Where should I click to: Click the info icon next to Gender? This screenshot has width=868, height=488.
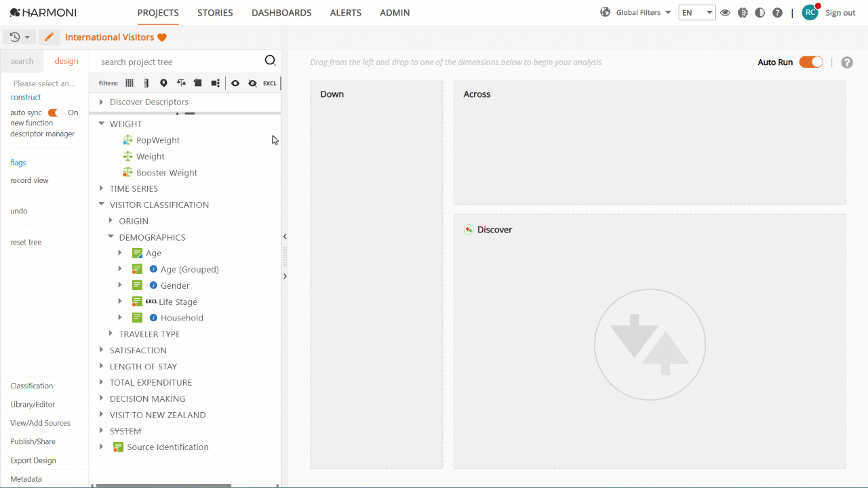point(153,285)
